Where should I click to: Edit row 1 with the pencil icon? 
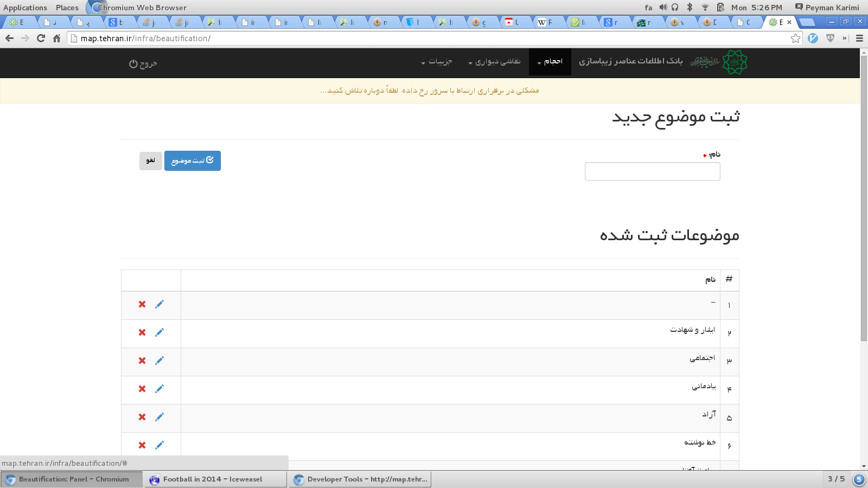[159, 304]
